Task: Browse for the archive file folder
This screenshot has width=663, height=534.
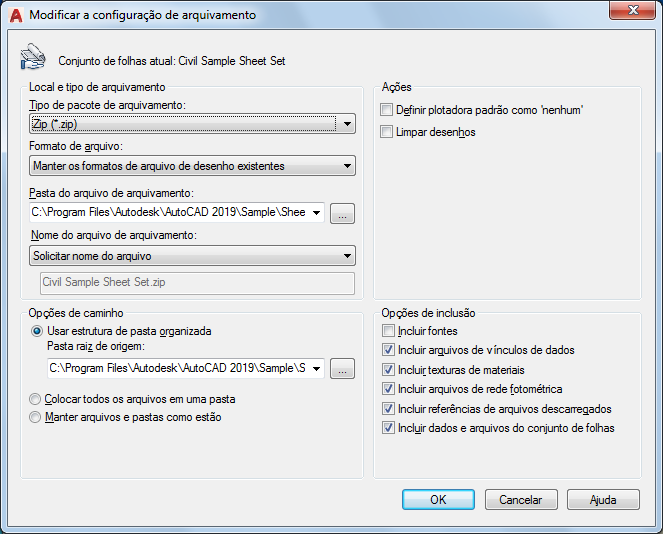Action: click(342, 213)
